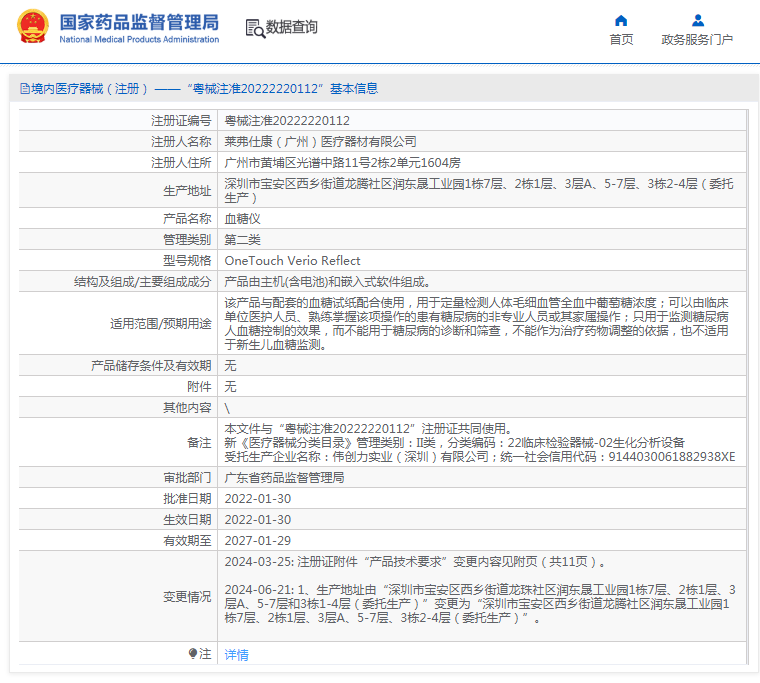Click the 政务服务门户 user icon
760x683 pixels.
point(697,20)
